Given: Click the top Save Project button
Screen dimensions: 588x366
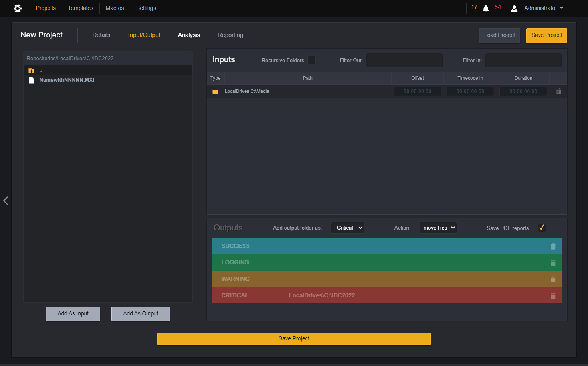Looking at the screenshot, I should coord(546,35).
